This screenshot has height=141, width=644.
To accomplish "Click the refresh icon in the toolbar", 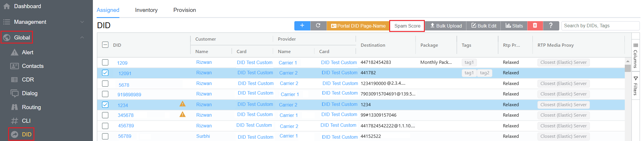I will (x=318, y=26).
